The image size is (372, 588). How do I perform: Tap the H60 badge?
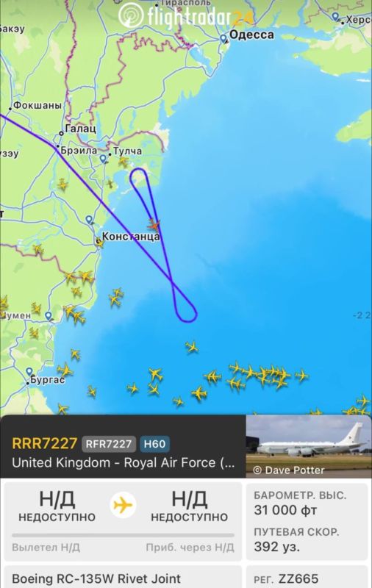[155, 444]
